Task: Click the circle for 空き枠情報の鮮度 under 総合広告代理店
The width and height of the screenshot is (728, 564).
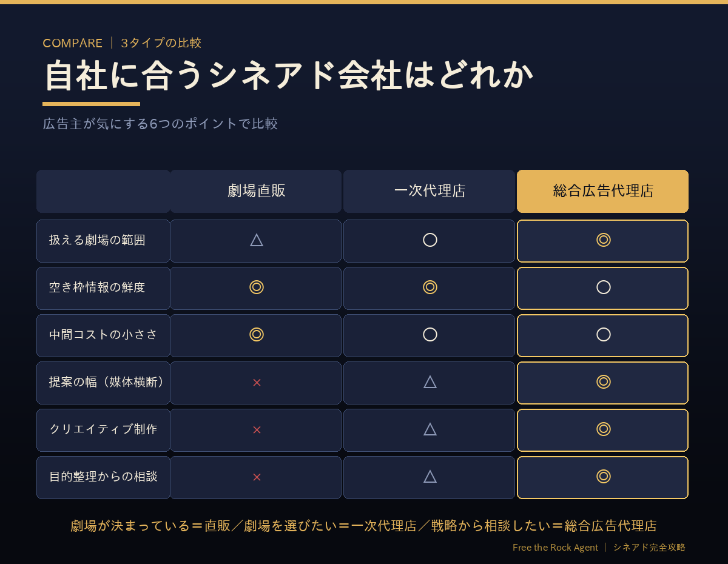Action: [603, 287]
